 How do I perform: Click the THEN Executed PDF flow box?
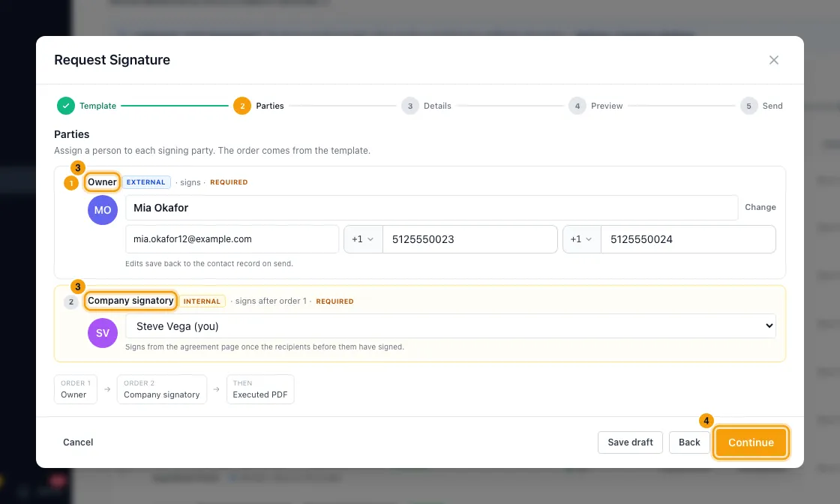coord(260,389)
